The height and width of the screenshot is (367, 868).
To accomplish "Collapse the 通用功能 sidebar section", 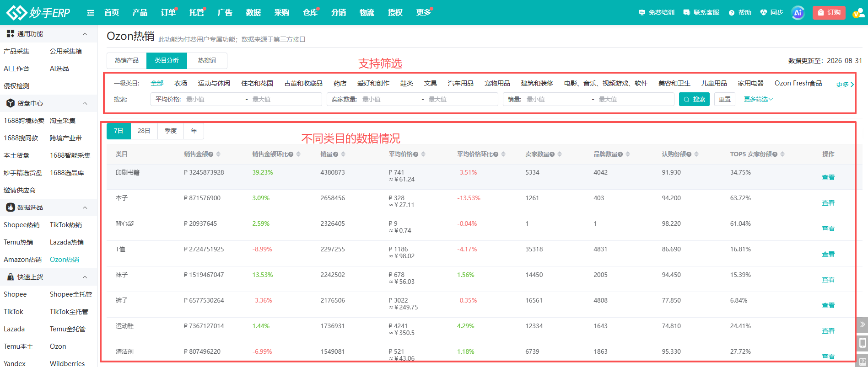I will point(85,34).
